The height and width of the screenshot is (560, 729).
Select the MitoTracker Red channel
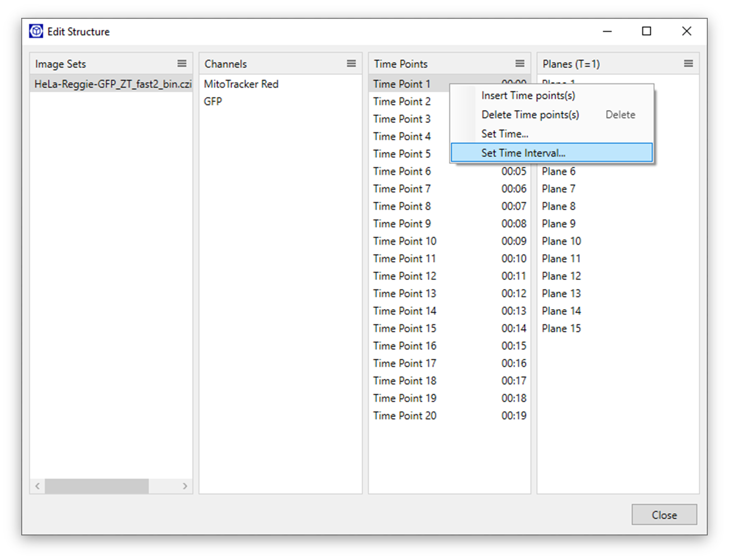pyautogui.click(x=240, y=84)
